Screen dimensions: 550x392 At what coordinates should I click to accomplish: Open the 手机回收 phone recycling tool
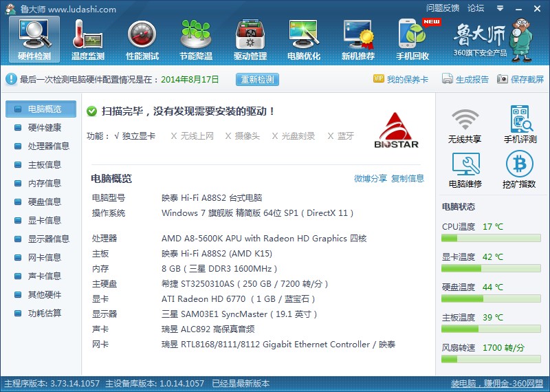pos(412,40)
